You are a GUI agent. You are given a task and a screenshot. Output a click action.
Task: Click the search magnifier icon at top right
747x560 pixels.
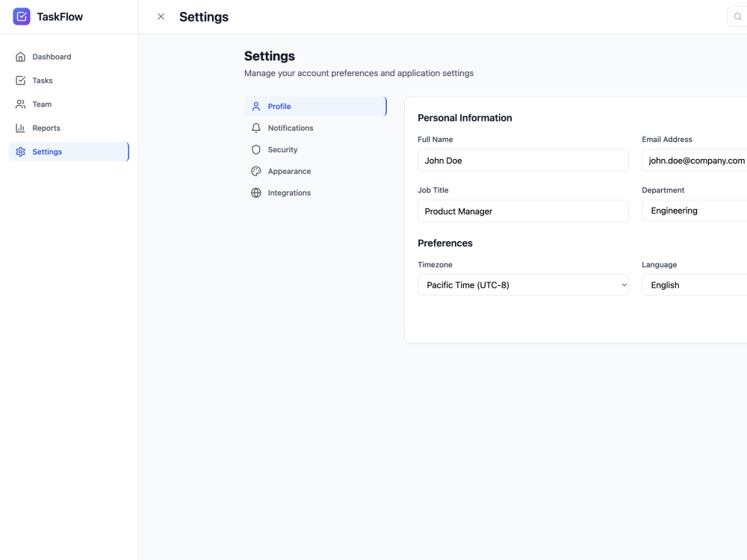point(737,16)
